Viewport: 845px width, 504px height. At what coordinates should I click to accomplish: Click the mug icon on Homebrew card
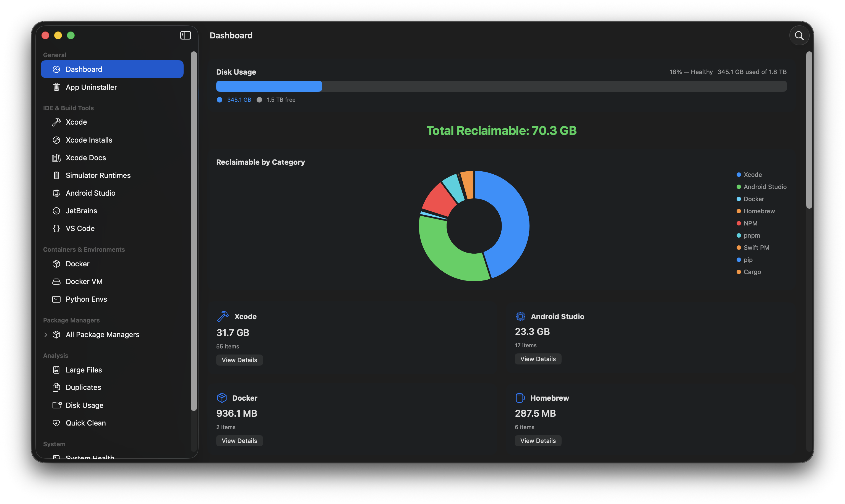point(520,398)
